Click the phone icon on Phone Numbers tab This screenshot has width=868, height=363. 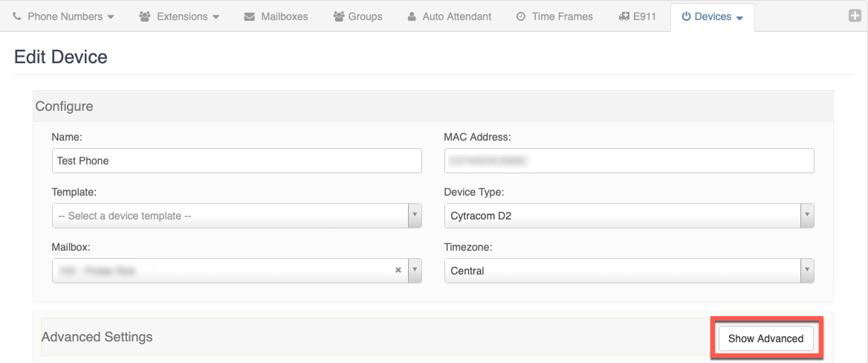(17, 16)
